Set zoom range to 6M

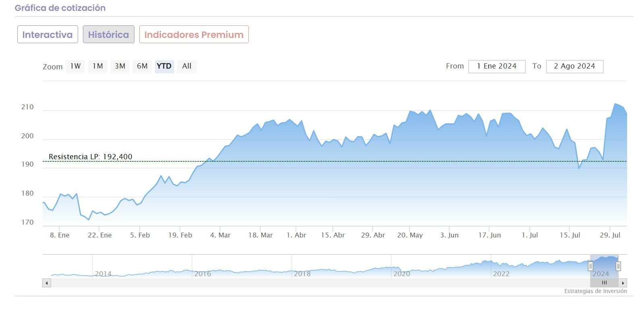click(x=142, y=66)
